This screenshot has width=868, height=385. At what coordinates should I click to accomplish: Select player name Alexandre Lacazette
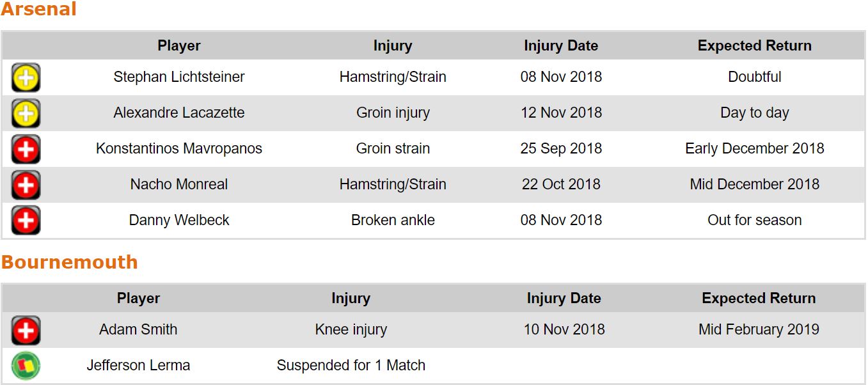[x=179, y=113]
